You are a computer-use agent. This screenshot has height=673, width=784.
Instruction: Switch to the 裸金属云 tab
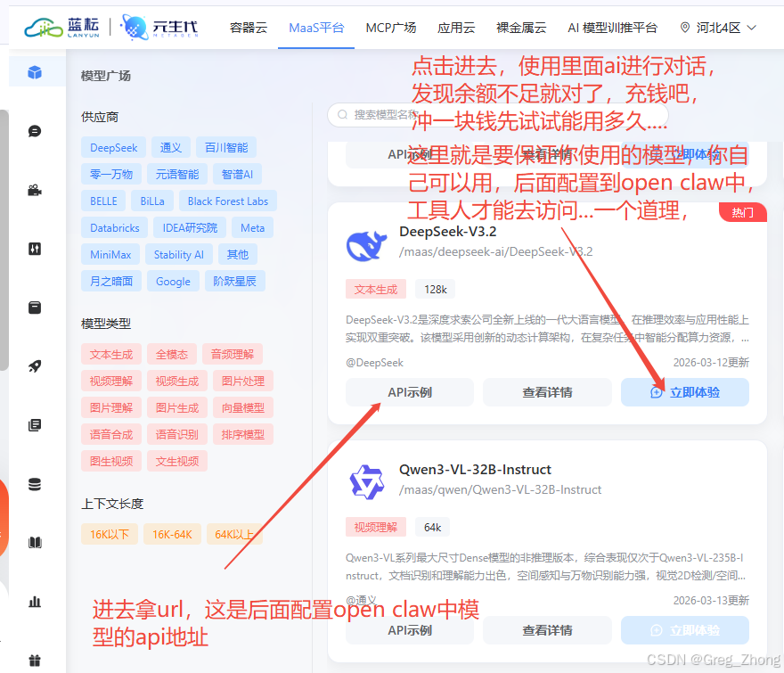pyautogui.click(x=521, y=28)
